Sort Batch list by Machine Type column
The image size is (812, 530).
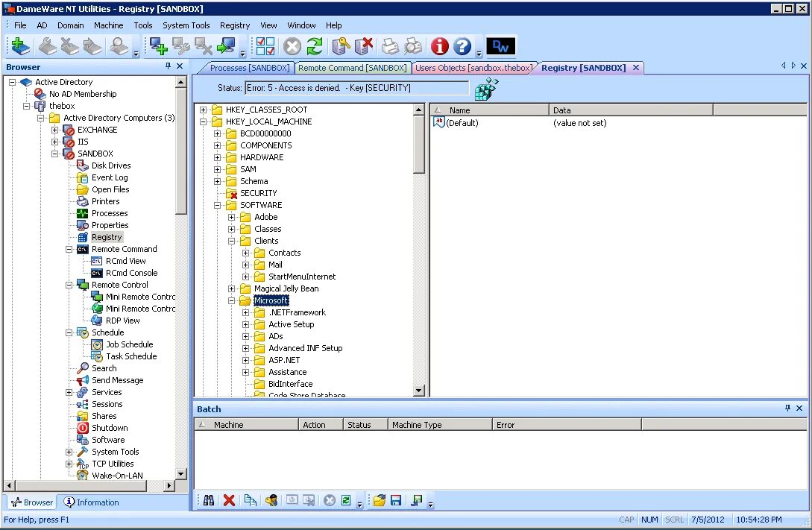click(x=440, y=425)
